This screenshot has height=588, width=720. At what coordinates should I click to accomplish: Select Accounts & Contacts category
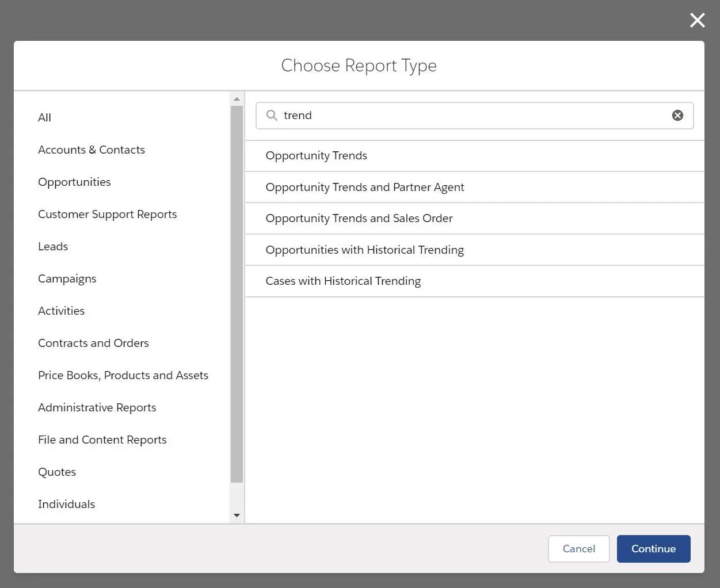pyautogui.click(x=92, y=150)
